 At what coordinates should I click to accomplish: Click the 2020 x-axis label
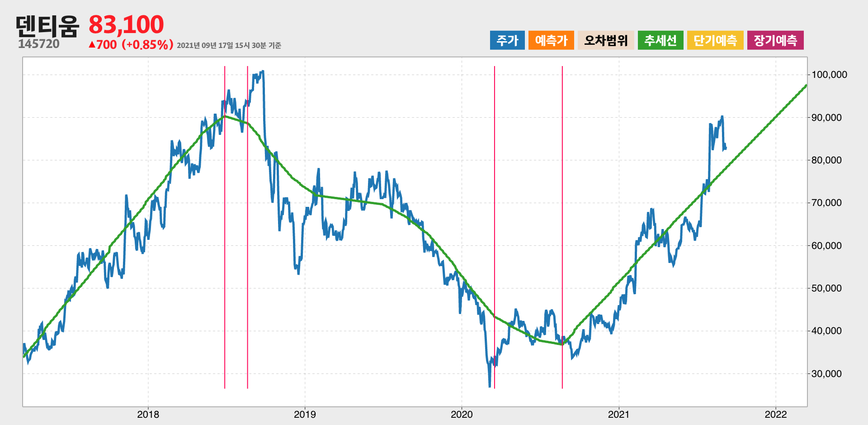tap(462, 414)
